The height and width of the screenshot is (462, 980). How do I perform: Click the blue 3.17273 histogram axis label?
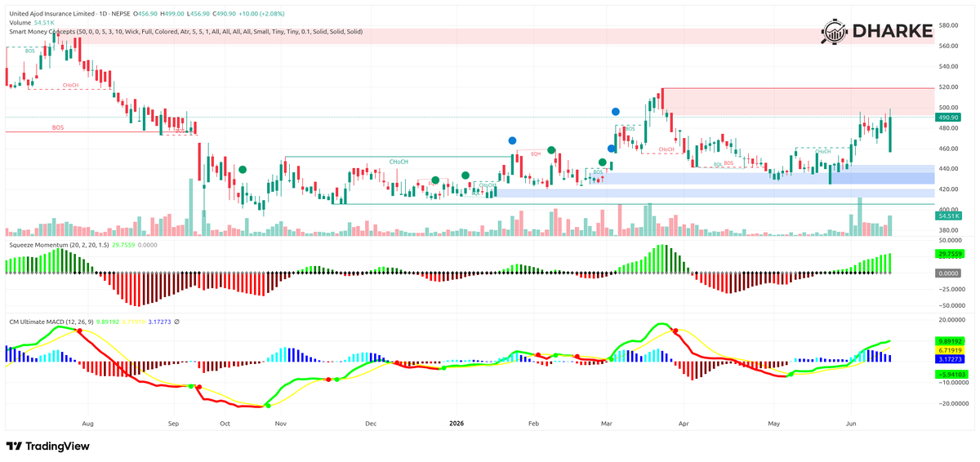[x=950, y=359]
